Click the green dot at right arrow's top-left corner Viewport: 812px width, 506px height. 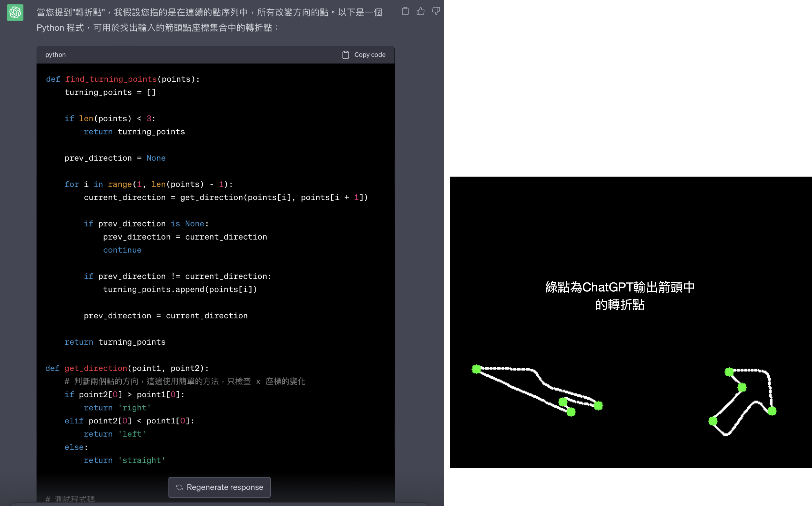click(729, 372)
